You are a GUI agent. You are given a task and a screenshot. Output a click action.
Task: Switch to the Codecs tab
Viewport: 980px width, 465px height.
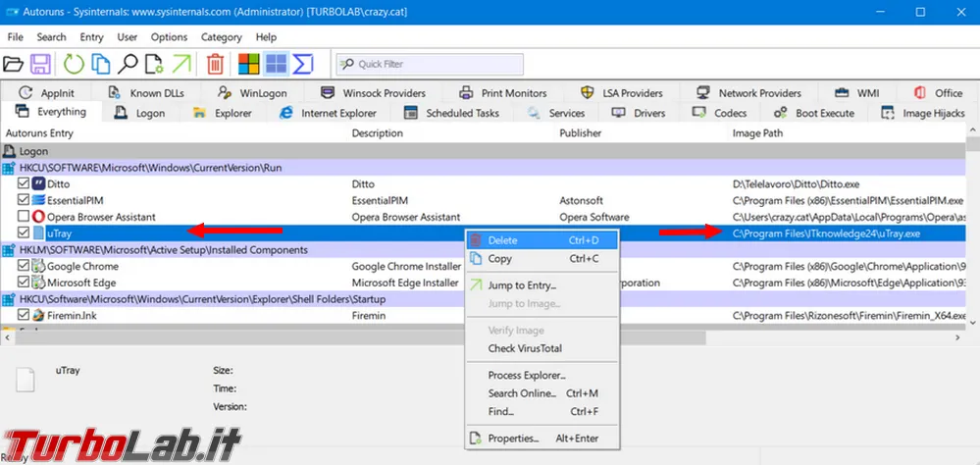[x=719, y=113]
